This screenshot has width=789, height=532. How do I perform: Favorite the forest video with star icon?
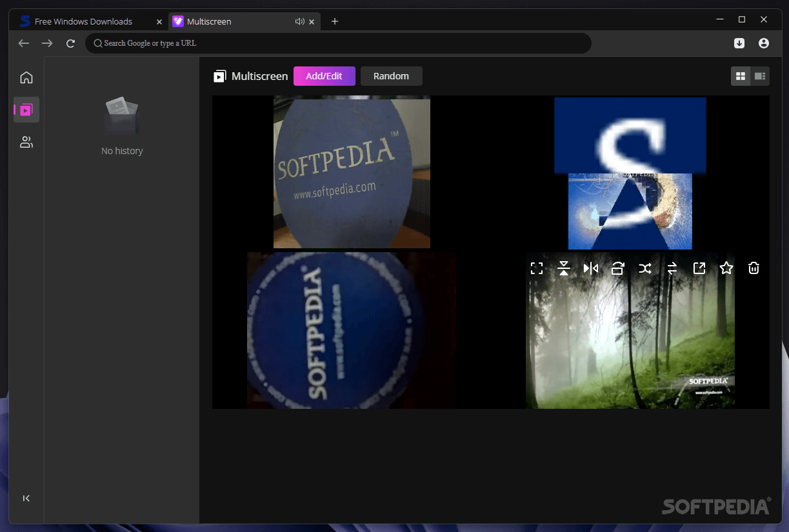(726, 268)
